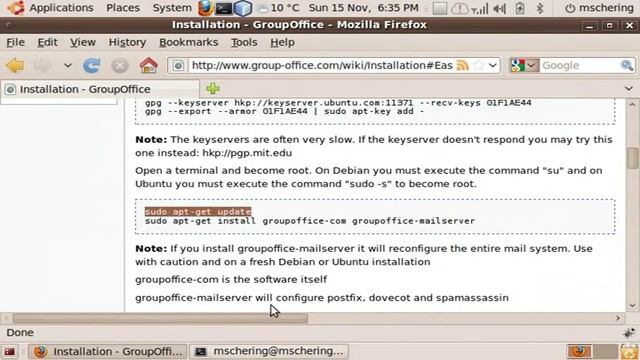Open the Help menu
The image size is (640, 360).
point(282,42)
